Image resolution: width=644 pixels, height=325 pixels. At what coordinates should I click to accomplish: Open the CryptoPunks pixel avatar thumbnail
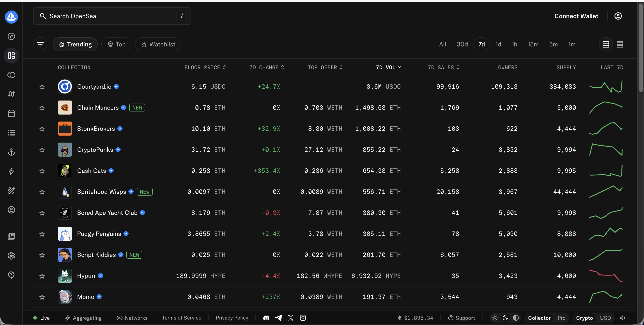[x=65, y=150]
